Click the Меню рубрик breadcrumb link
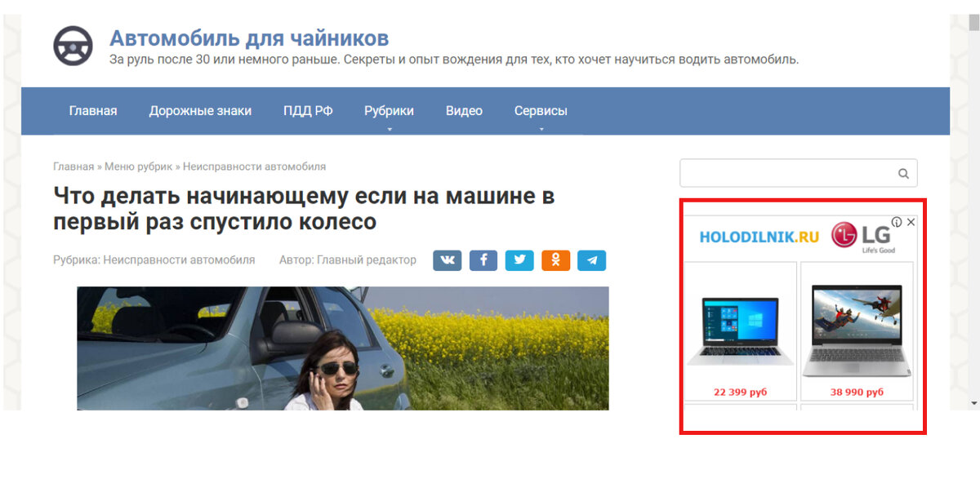The height and width of the screenshot is (488, 980). [138, 166]
